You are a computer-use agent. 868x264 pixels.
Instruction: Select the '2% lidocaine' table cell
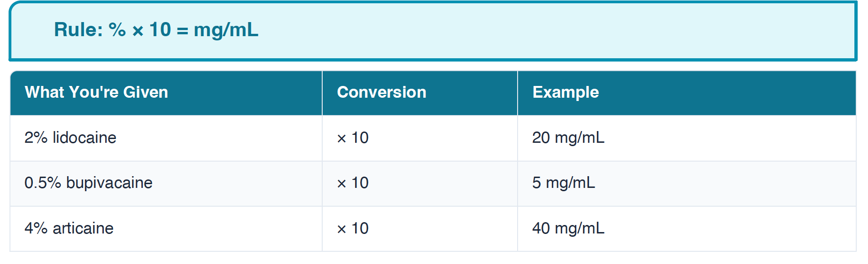pos(70,138)
